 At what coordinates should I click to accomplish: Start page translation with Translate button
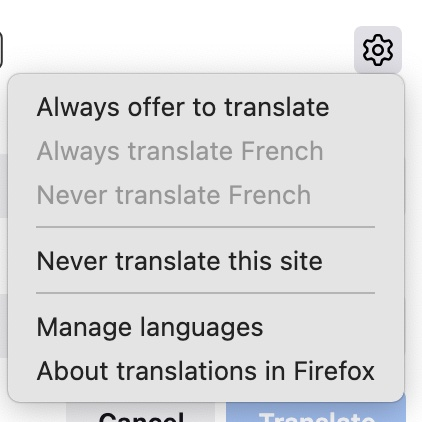coord(316,413)
